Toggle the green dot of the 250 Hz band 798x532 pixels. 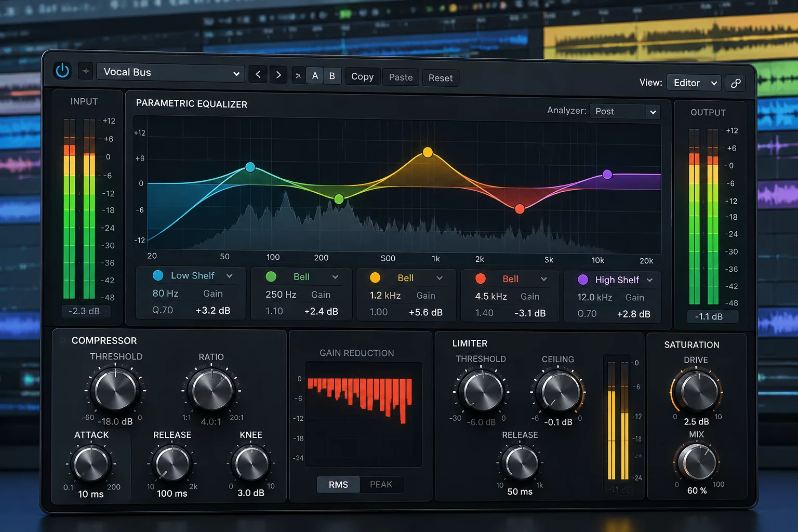point(271,276)
